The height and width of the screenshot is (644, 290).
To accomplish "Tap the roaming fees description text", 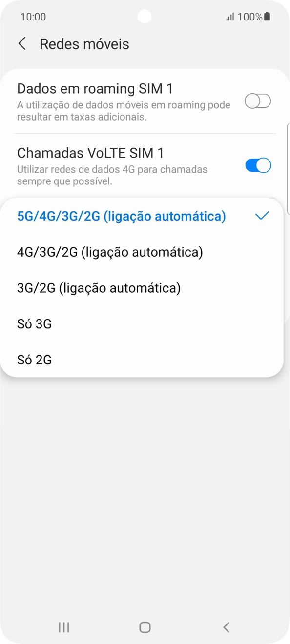I will point(123,111).
